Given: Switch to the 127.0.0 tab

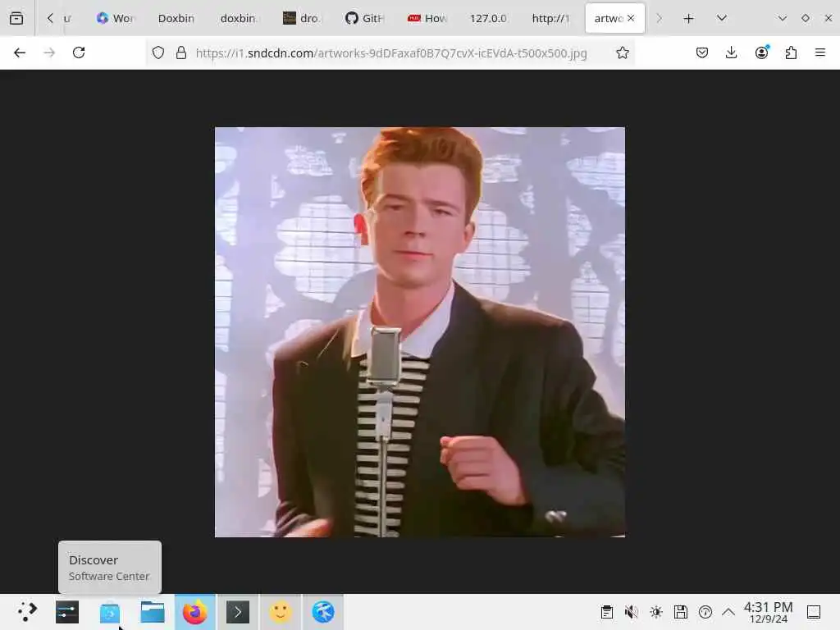Looking at the screenshot, I should [488, 18].
